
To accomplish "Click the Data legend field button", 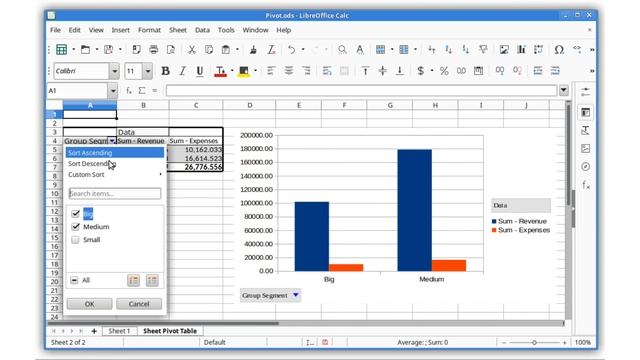I will (521, 205).
